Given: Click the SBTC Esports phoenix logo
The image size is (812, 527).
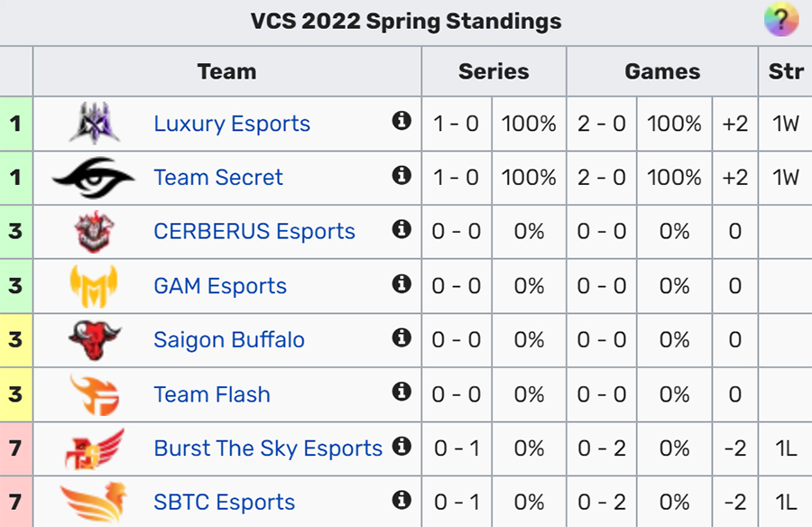Looking at the screenshot, I should point(94,502).
